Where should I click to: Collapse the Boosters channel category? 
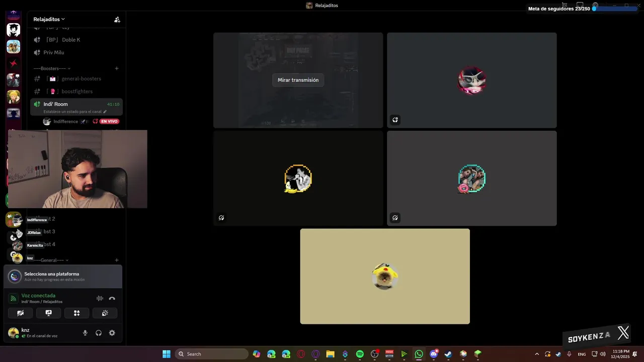point(52,68)
